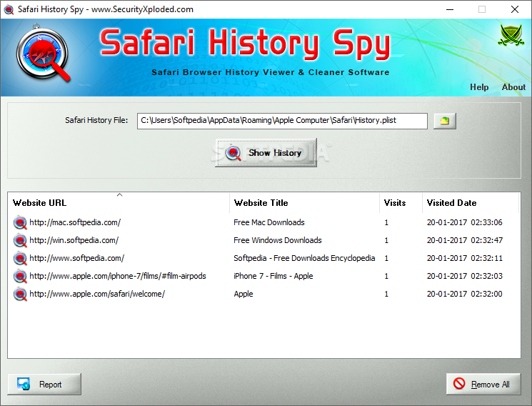532x406 pixels.
Task: Click the icon beside the win.softpedia.com row
Action: 20,241
